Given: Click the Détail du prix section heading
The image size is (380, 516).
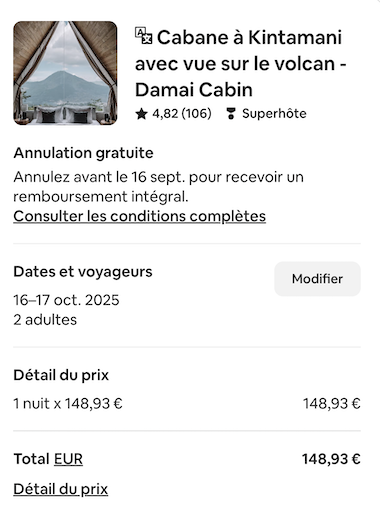Looking at the screenshot, I should 61,375.
